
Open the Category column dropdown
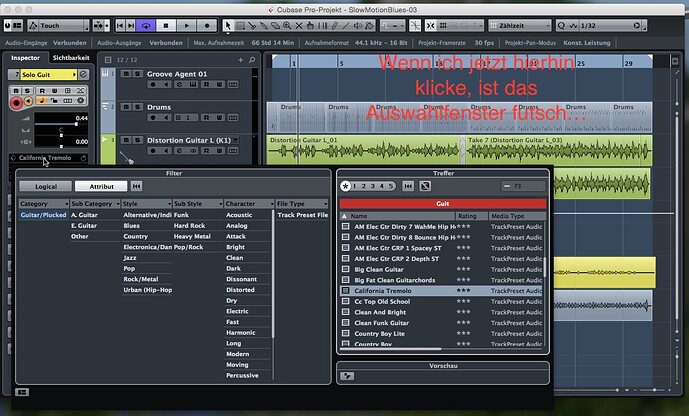pos(44,204)
